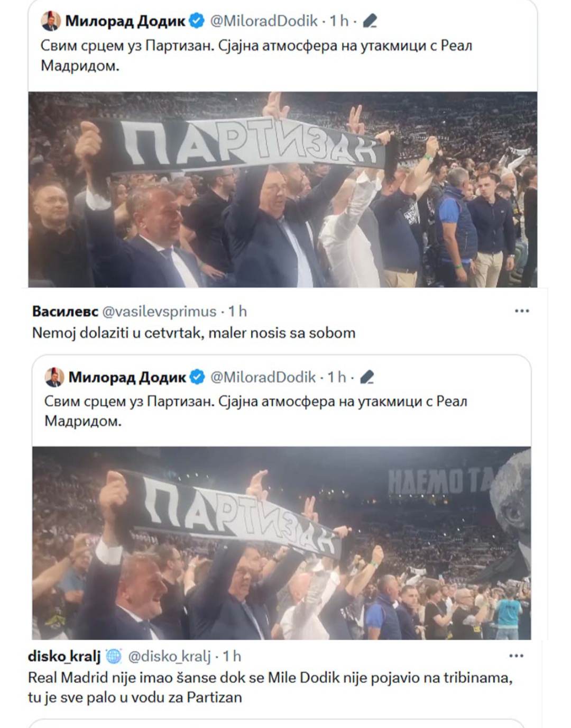Click Milorad Dodik avatar in quoted tweet
The height and width of the screenshot is (728, 571).
[54, 377]
